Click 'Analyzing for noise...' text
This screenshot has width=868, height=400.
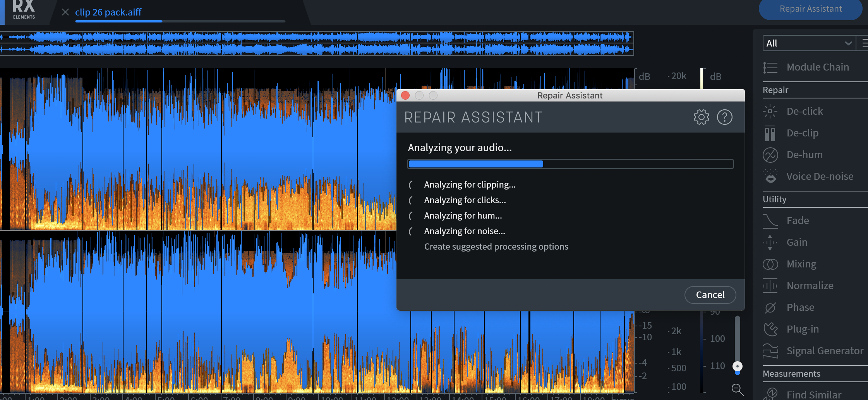(465, 231)
